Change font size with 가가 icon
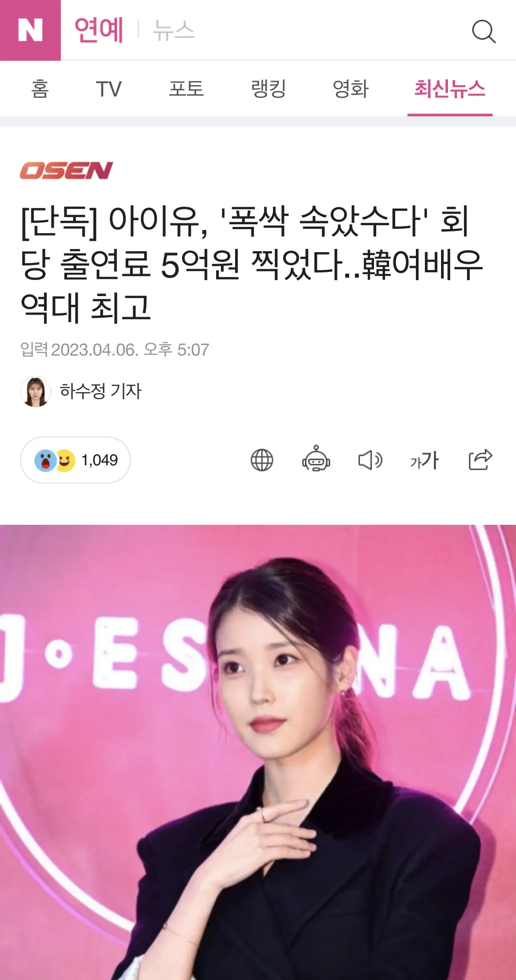 (424, 460)
